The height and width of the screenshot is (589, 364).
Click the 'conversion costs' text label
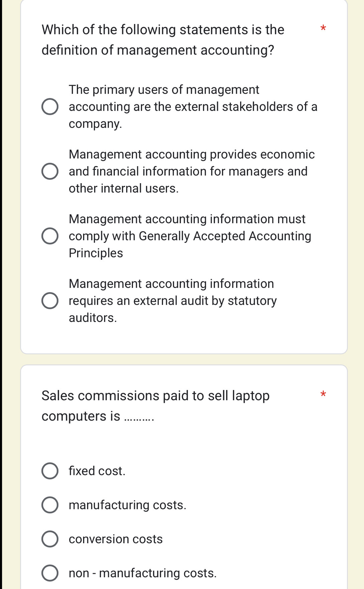[x=116, y=539]
